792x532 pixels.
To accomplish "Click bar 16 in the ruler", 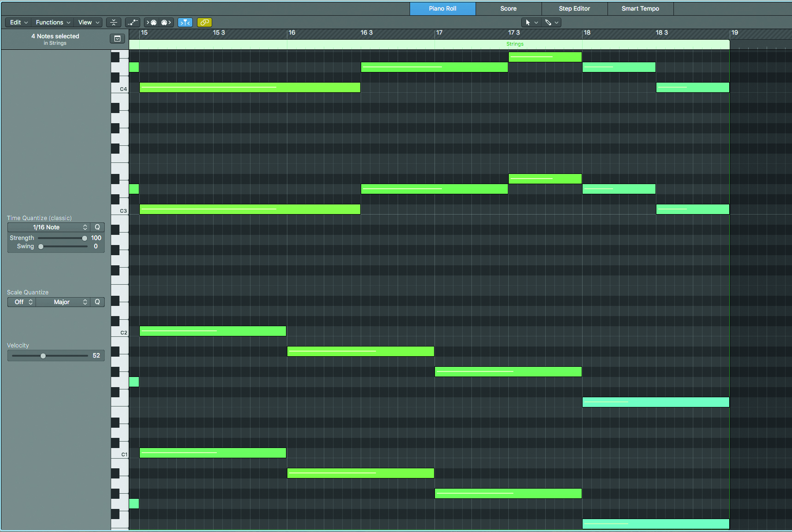I will point(292,33).
